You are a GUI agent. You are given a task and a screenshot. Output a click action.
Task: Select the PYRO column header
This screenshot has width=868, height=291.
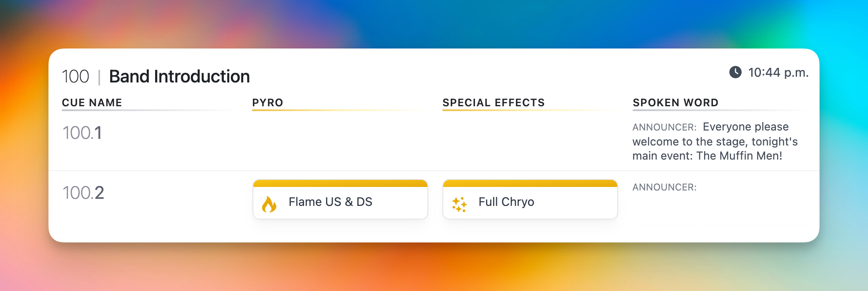click(x=267, y=103)
